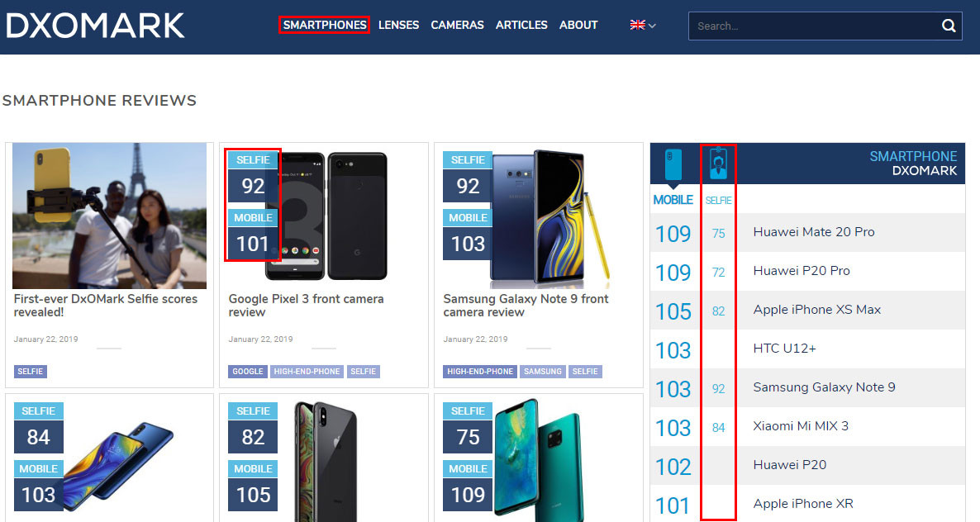Open Samsung Galaxy Note 9 front camera review
Screen dimensions: 980x522
point(526,306)
